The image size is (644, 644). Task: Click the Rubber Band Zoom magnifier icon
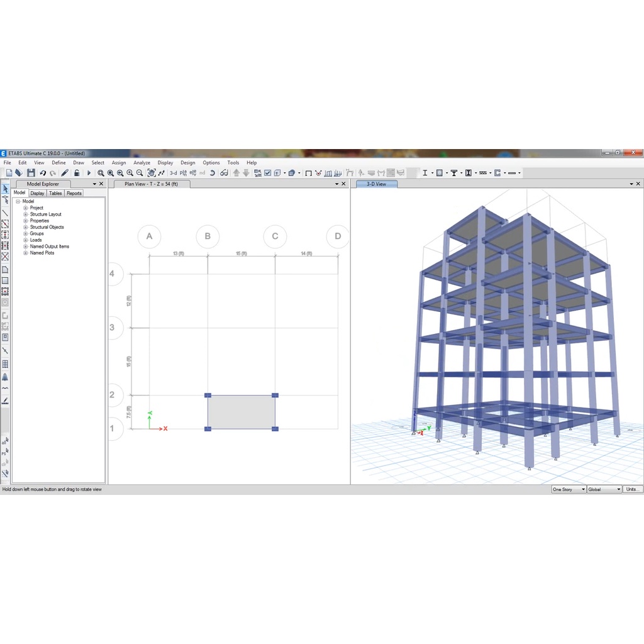pos(101,173)
